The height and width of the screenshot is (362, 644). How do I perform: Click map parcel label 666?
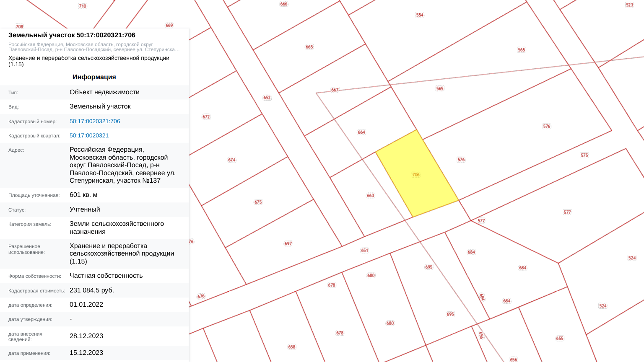click(284, 4)
